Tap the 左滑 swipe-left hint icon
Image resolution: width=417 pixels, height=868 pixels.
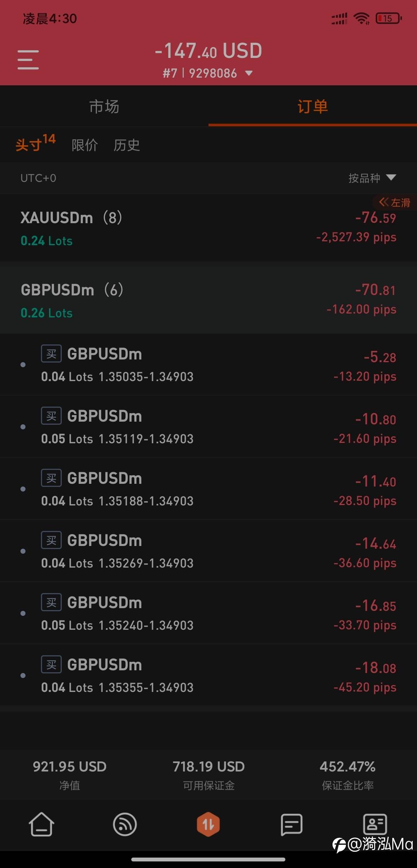tap(394, 202)
